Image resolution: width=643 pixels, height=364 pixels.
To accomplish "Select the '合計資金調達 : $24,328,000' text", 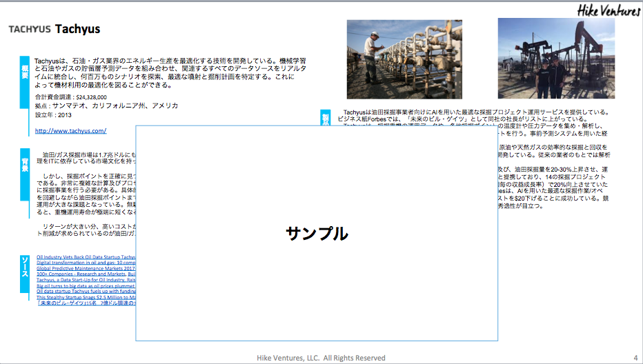I will (71, 97).
